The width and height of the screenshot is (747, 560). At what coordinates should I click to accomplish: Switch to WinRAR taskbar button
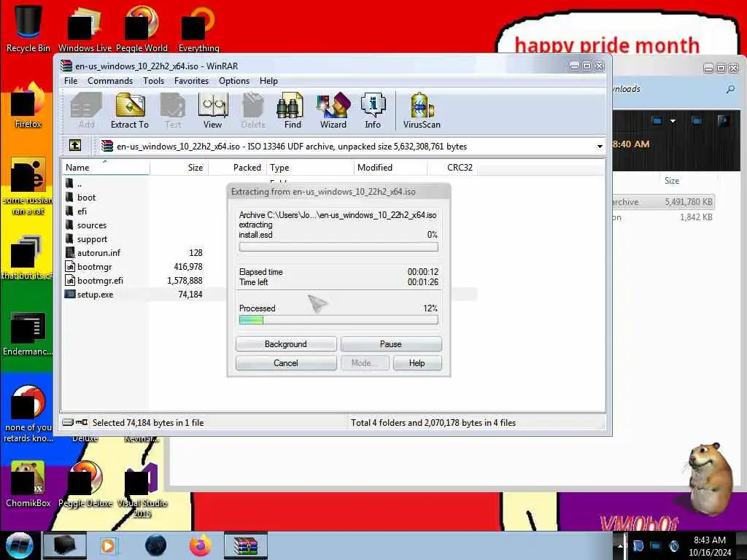[x=246, y=545]
